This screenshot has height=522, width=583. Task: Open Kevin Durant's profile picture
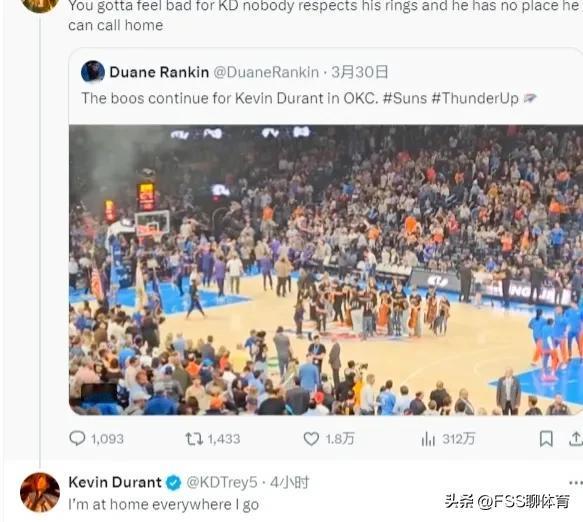click(x=40, y=492)
